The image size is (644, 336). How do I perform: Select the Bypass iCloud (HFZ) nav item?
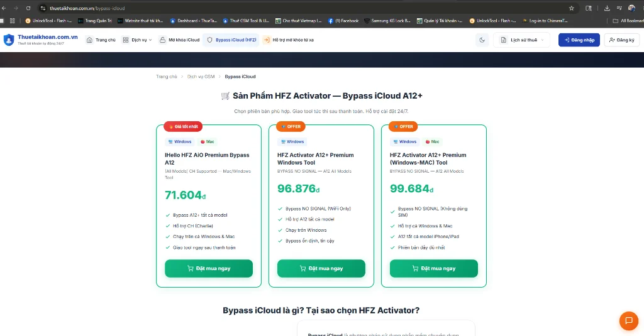[x=231, y=40]
